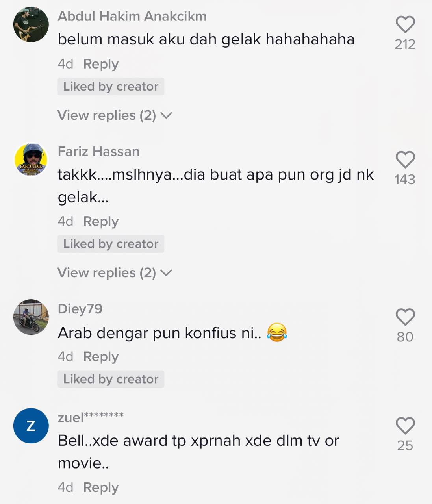Image resolution: width=432 pixels, height=504 pixels.
Task: Select the 'belum masuk aku dah gelak' comment
Action: 206,39
